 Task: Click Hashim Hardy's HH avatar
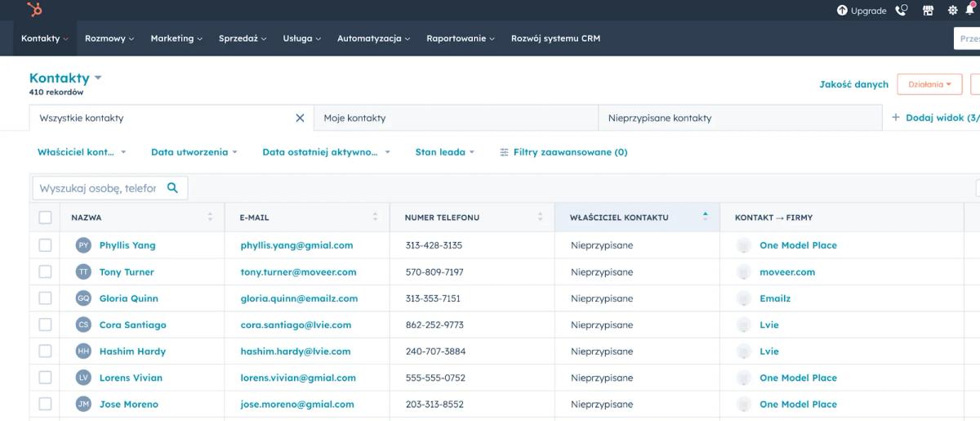pyautogui.click(x=83, y=352)
